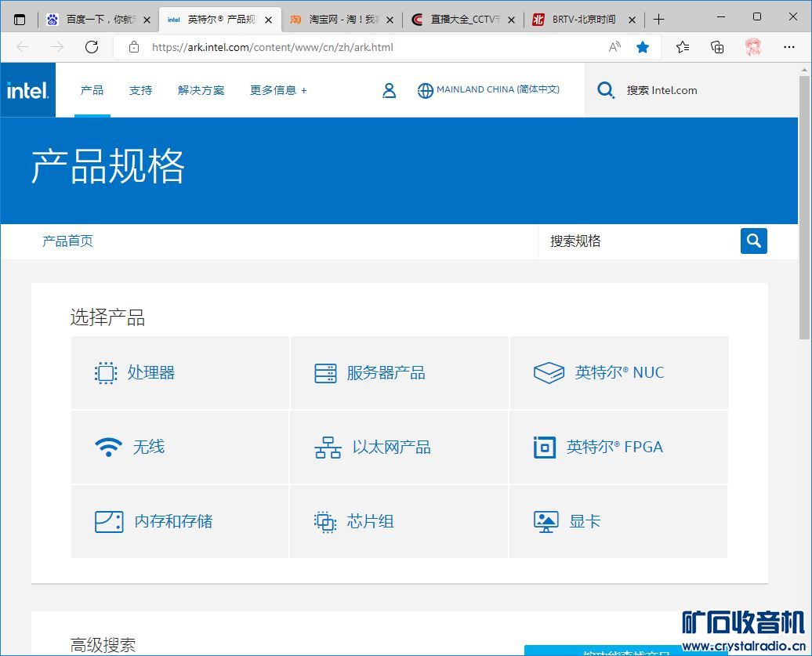Image resolution: width=812 pixels, height=656 pixels.
Task: Open the browser Collections icon
Action: [x=717, y=47]
